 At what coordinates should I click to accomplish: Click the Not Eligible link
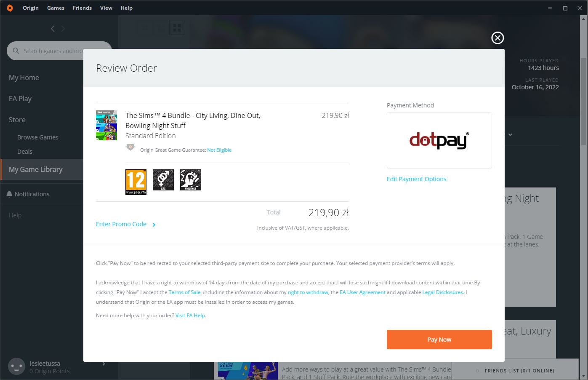click(x=219, y=150)
